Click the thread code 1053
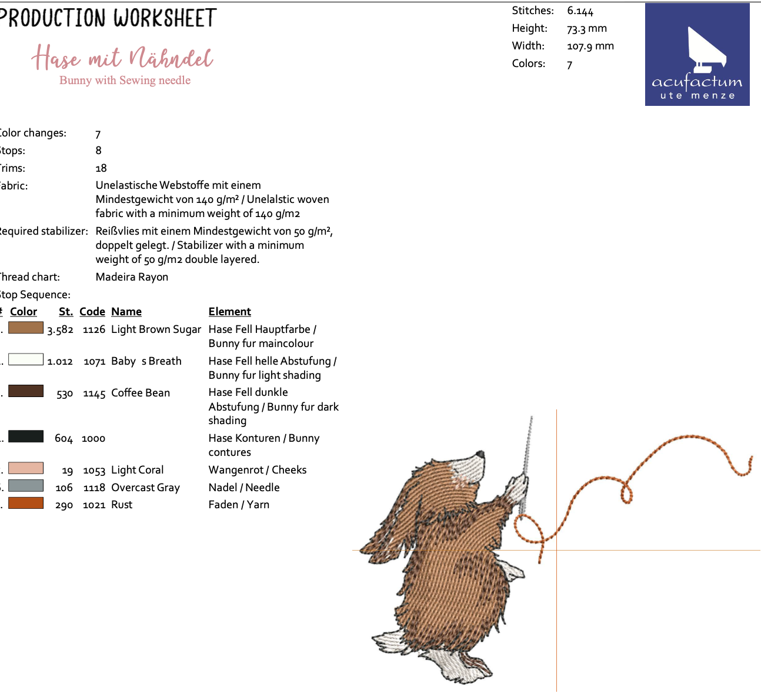The width and height of the screenshot is (761, 700). click(x=94, y=471)
